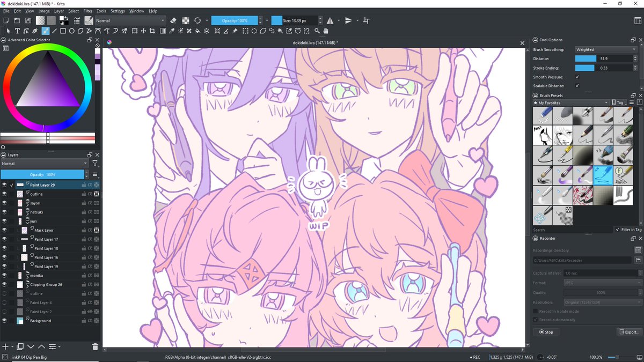Screen dimensions: 644x362
Task: Open the Filter menu
Action: coord(87,11)
